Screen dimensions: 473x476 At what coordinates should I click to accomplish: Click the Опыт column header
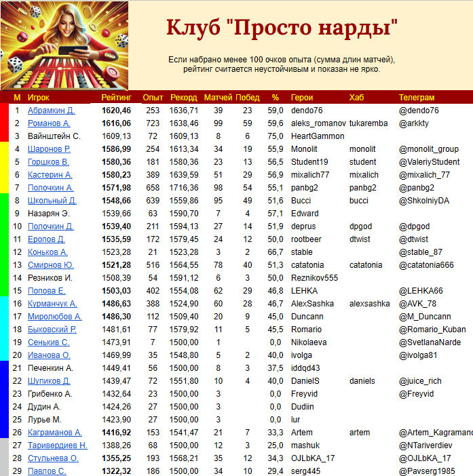click(x=153, y=98)
